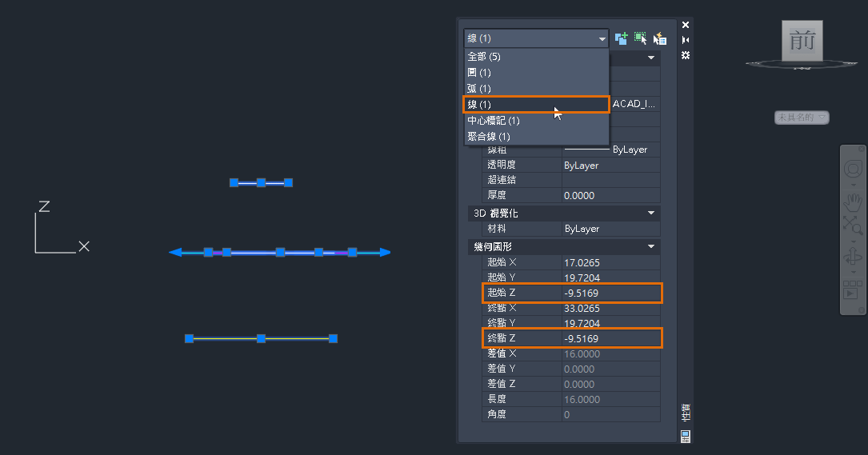Click the 起始 Z value field

pyautogui.click(x=610, y=293)
